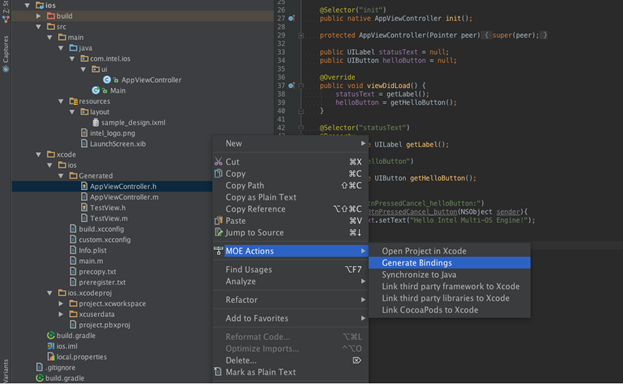Choose Delete... from context menu
623x384 pixels.
tap(290, 361)
